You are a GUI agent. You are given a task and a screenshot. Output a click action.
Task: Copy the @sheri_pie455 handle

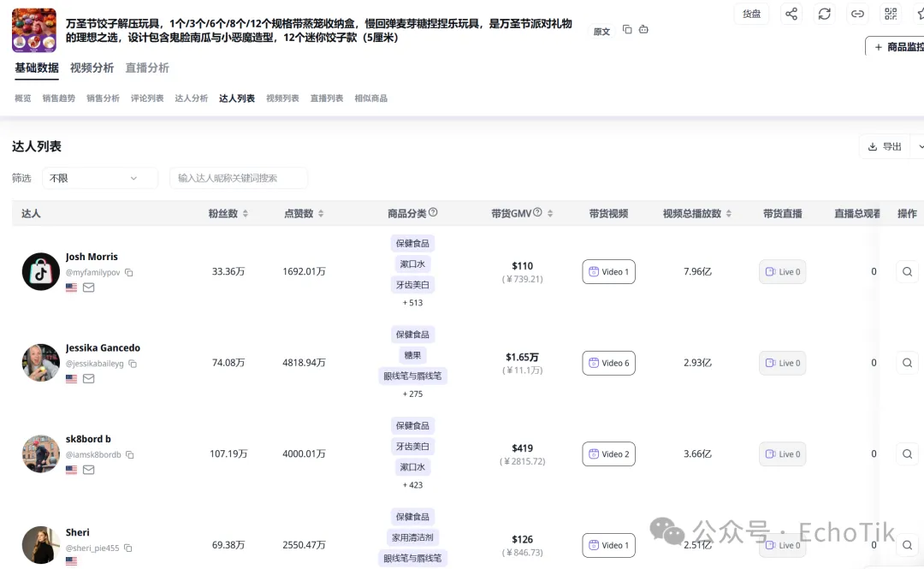pos(127,548)
